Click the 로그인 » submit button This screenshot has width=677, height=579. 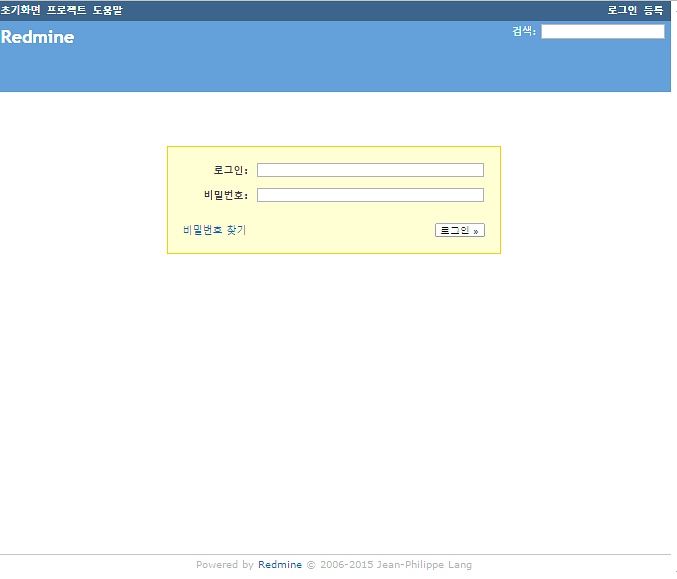point(460,231)
